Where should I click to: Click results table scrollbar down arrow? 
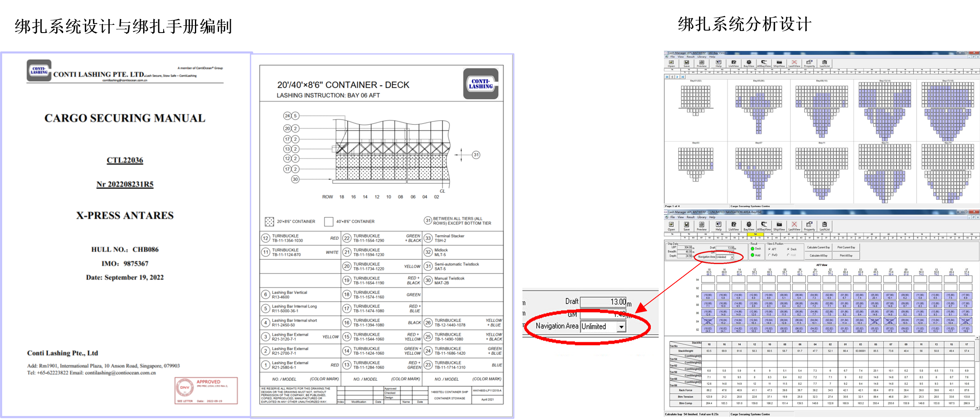977,408
